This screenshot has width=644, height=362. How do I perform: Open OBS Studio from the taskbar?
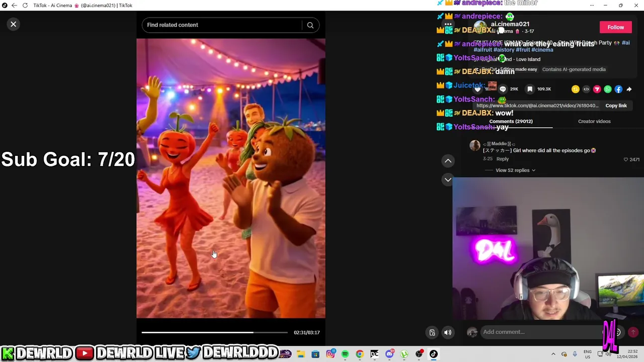(419, 354)
